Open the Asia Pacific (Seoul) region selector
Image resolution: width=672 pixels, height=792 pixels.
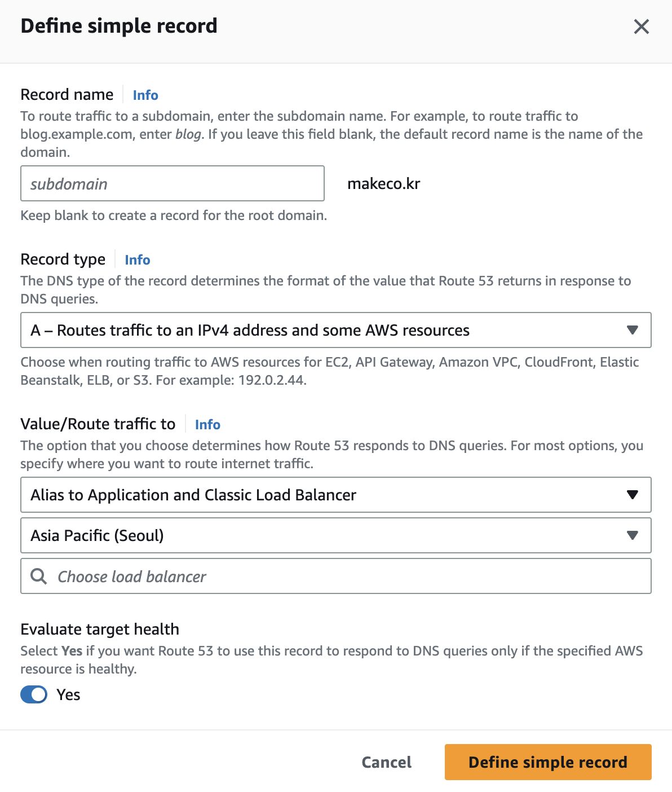click(336, 535)
